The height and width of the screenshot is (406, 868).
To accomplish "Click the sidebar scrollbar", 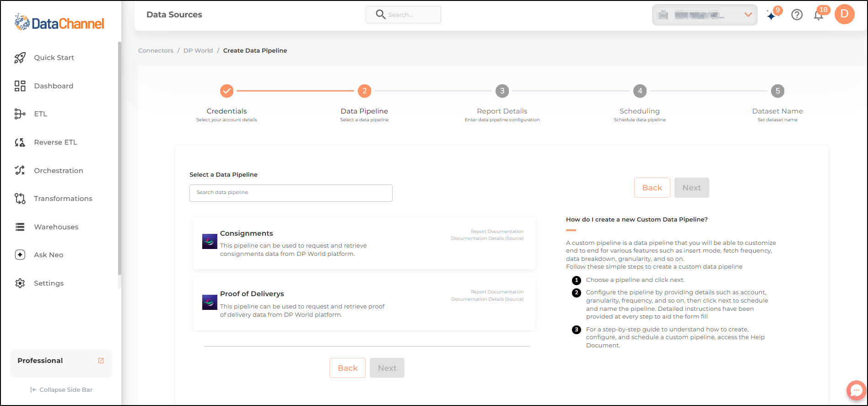I will coord(119,158).
